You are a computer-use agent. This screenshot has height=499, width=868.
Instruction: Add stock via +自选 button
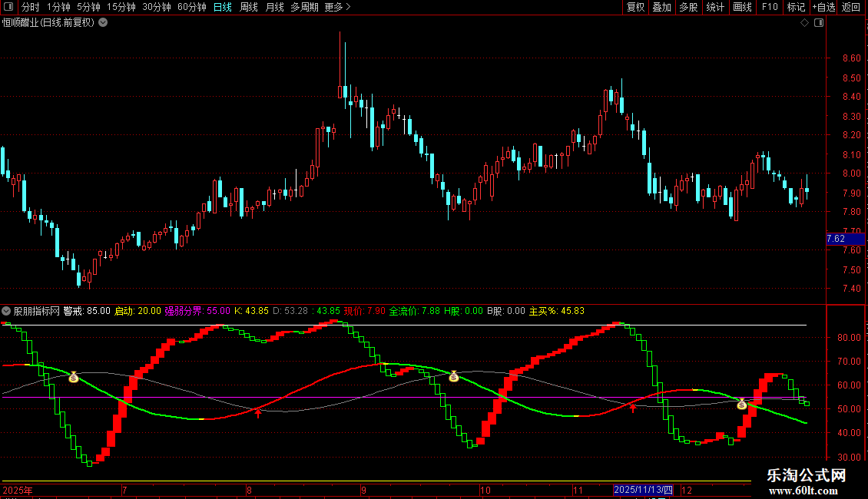(x=823, y=7)
